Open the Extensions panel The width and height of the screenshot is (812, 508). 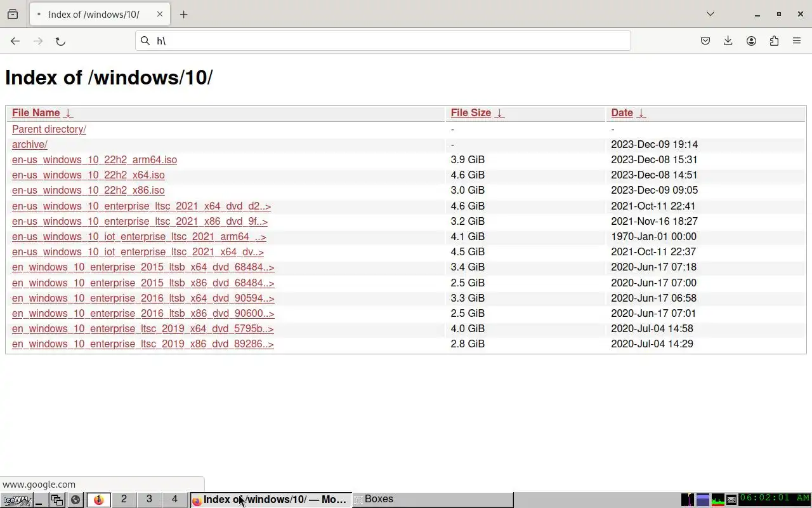click(x=774, y=41)
